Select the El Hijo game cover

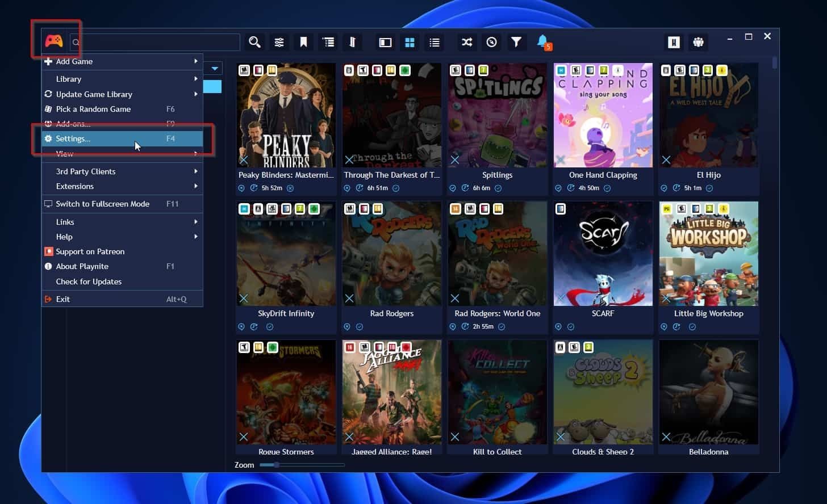tap(709, 115)
